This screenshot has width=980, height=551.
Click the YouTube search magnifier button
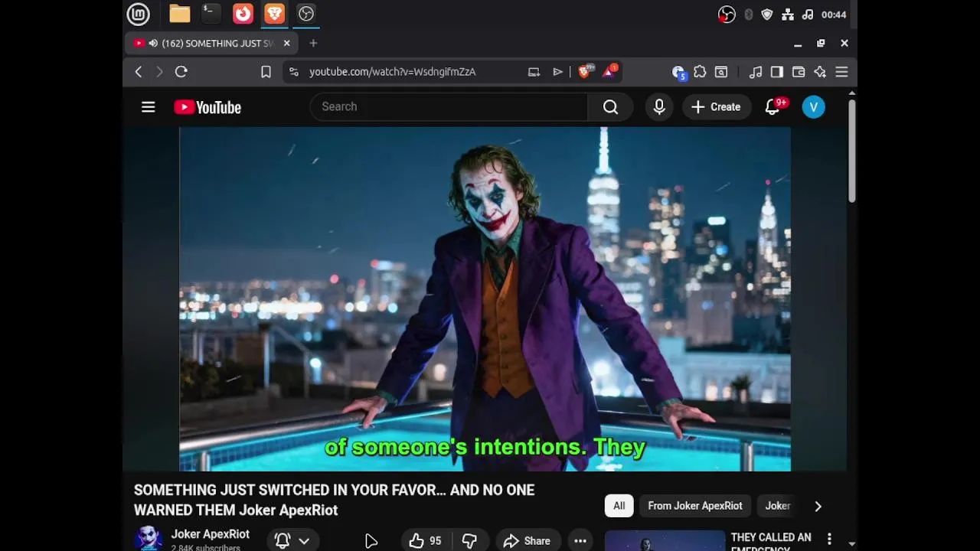(610, 107)
